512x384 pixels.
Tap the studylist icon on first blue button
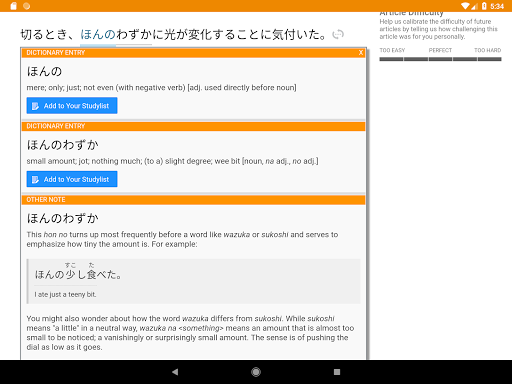[35, 106]
